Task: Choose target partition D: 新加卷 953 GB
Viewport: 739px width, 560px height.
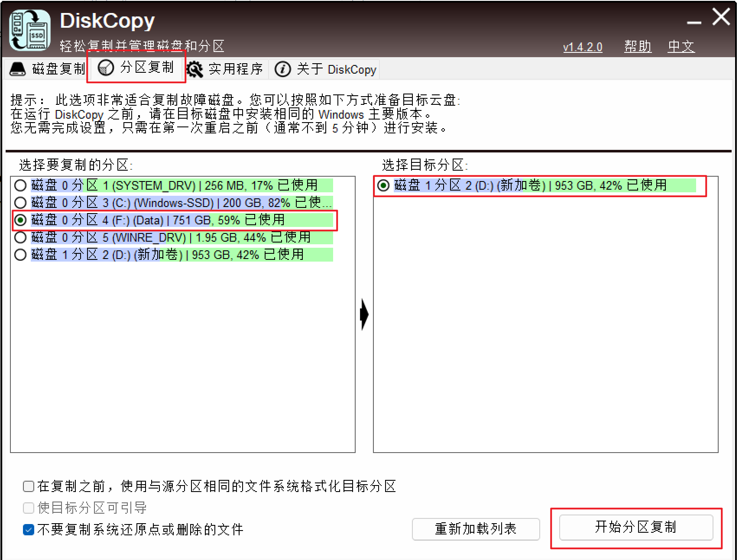Action: (383, 185)
